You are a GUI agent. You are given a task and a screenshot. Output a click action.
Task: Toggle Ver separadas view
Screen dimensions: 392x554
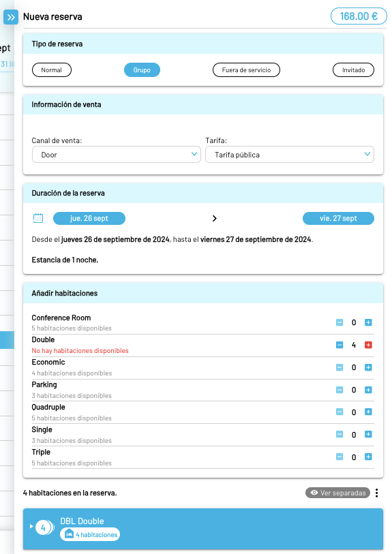point(337,493)
